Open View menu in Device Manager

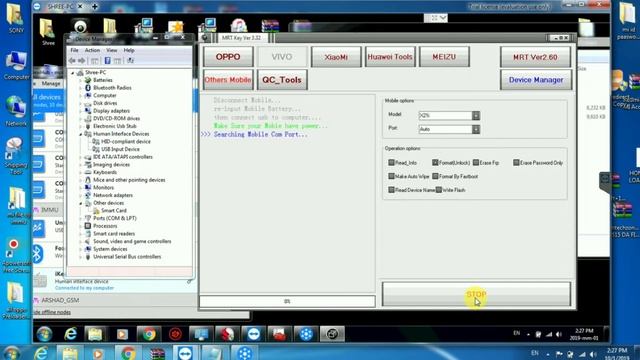[x=111, y=50]
